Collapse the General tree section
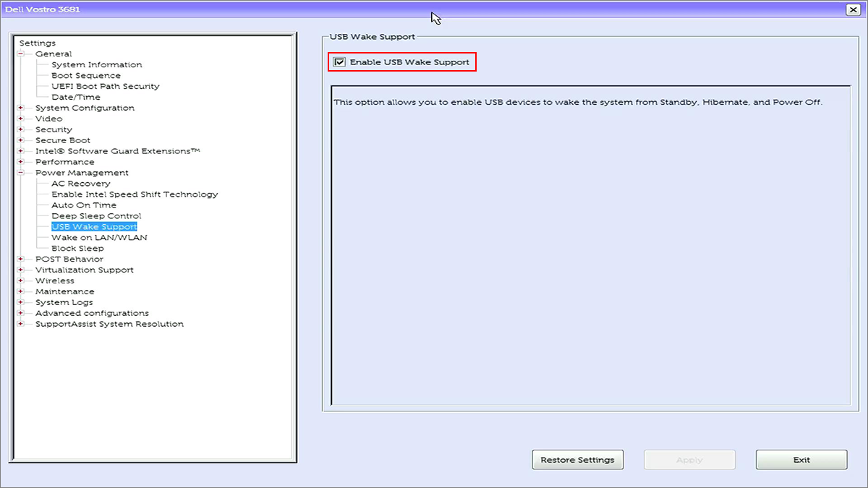Image resolution: width=868 pixels, height=488 pixels. [x=21, y=54]
